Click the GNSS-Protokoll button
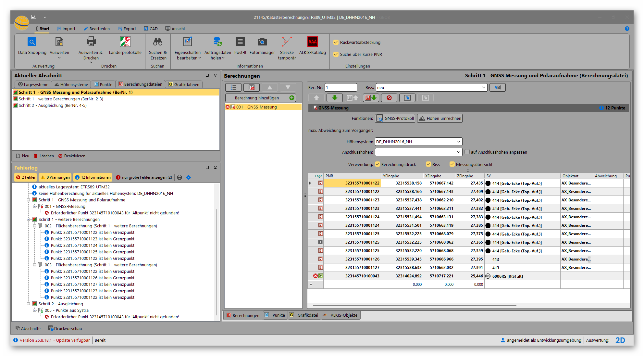Viewport: 644px width, 356px height. point(395,118)
